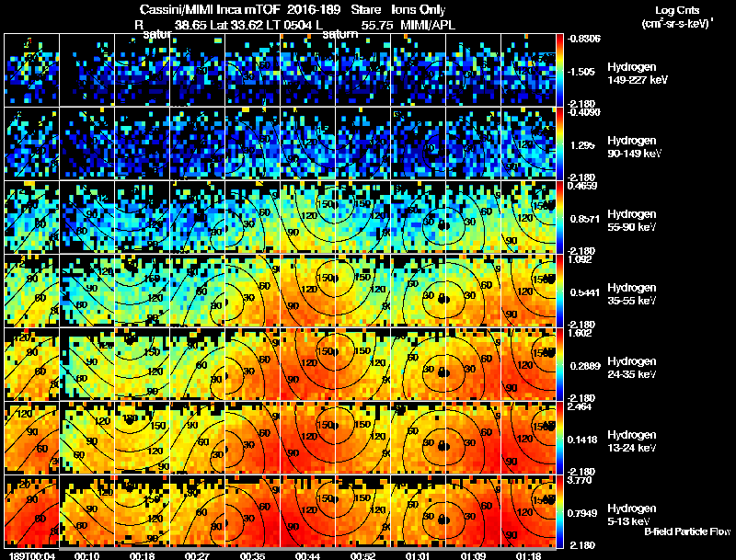Click the Saturn dot in 35-55 keV 01:01 panel
Image resolution: width=736 pixels, height=560 pixels.
(443, 299)
